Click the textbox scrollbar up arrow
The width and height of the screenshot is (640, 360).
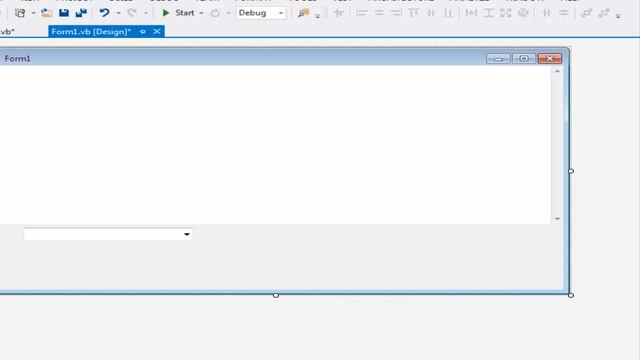pos(558,71)
